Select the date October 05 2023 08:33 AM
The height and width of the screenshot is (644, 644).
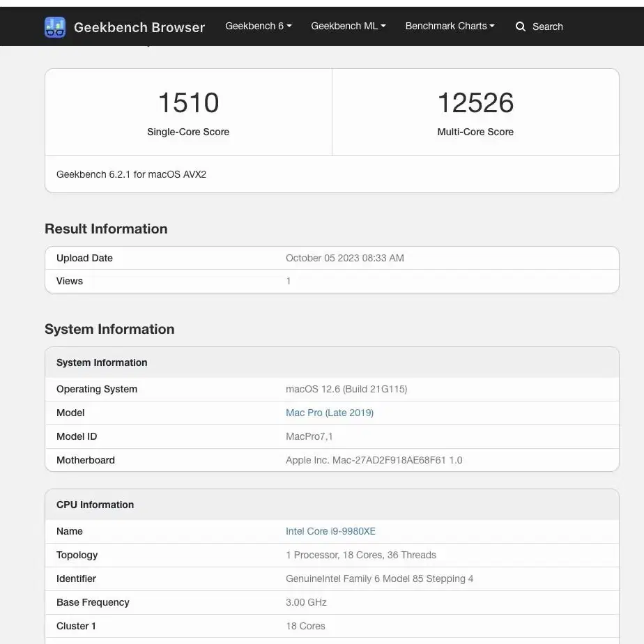click(344, 258)
